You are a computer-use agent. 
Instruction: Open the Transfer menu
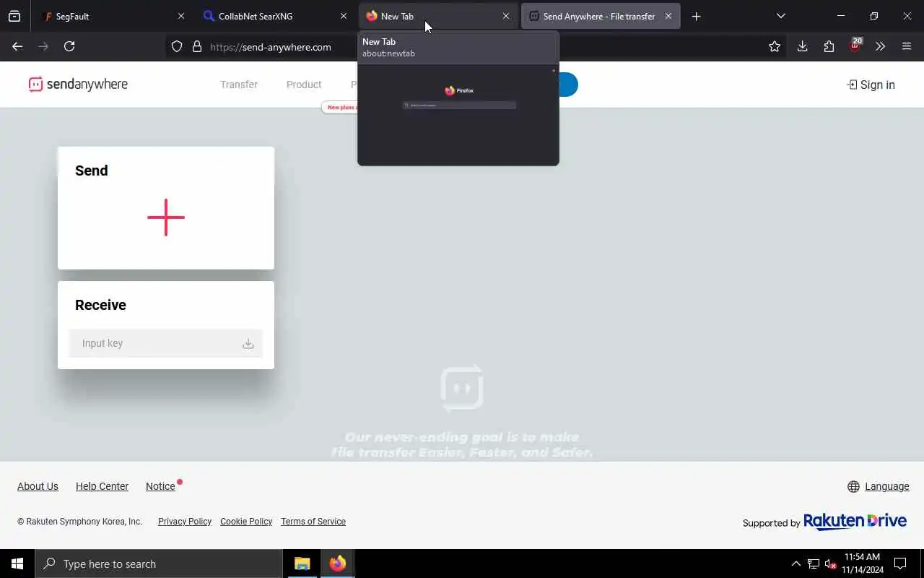[x=239, y=85]
